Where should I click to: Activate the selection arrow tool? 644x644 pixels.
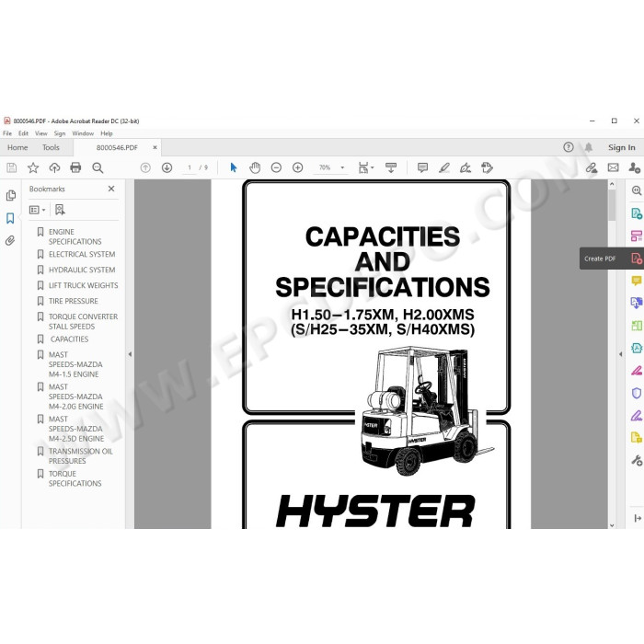coord(234,167)
